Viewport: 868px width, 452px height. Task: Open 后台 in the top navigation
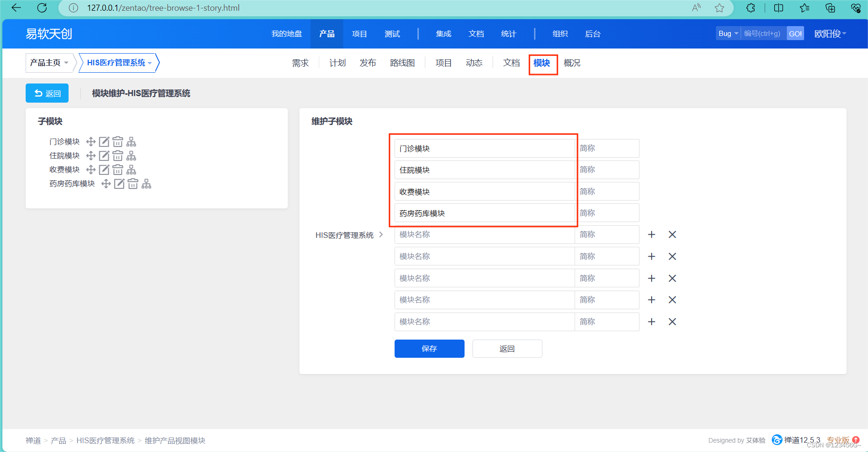click(593, 34)
